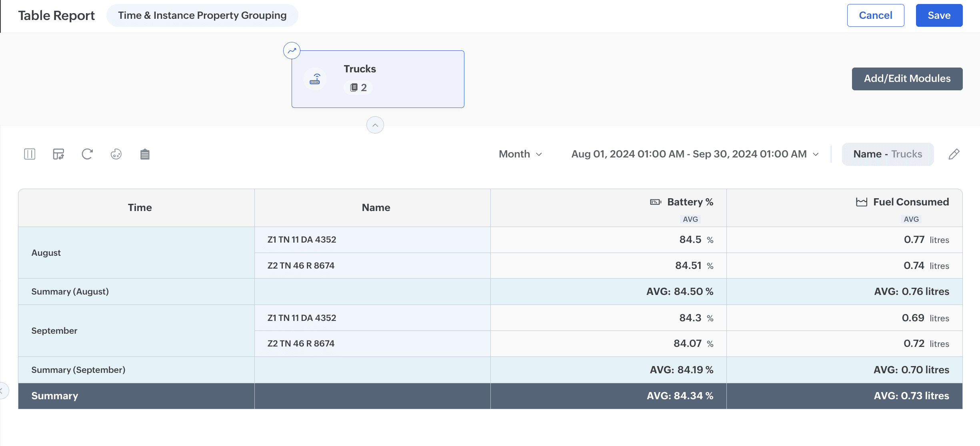Click the clipboard notes icon
Screen dimensions: 980x446
[x=145, y=154]
